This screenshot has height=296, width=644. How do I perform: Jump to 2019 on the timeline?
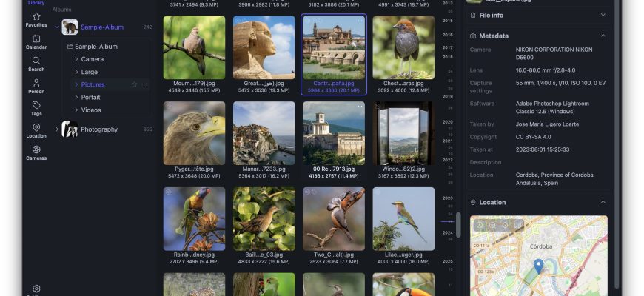click(x=447, y=96)
